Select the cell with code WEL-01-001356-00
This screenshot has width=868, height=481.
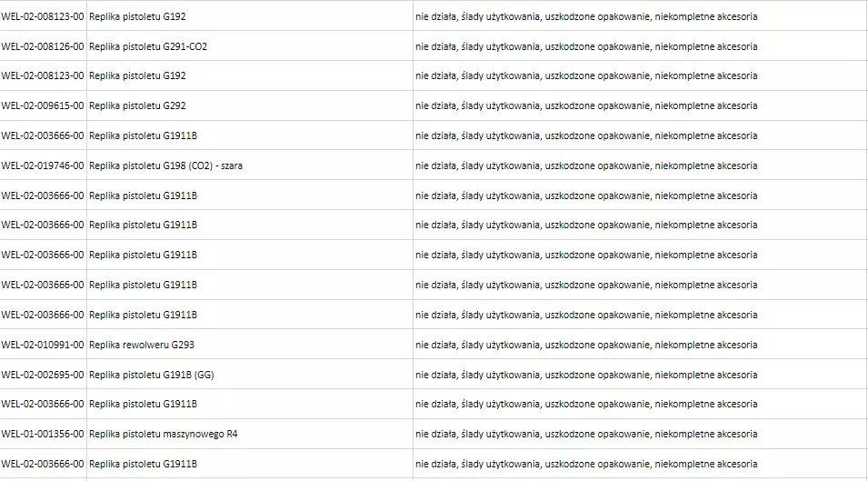43,434
